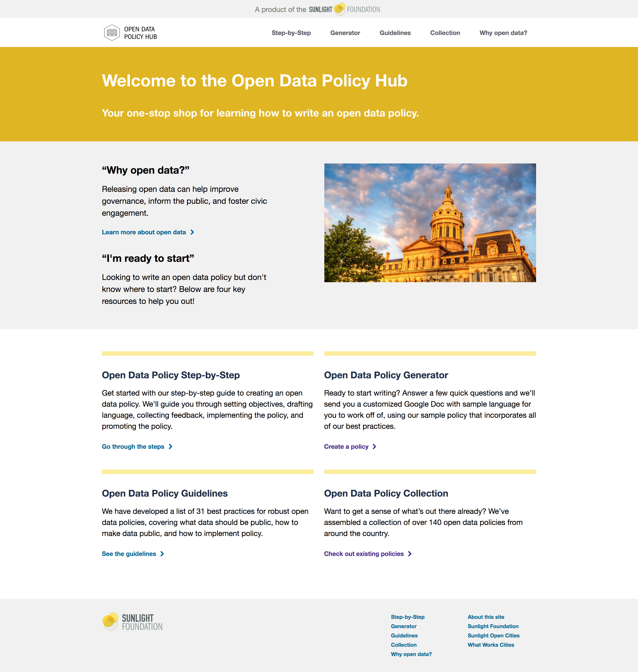Screen dimensions: 638x672
Task: Click the 'Your one-stop shop' subtitle text
Action: click(x=260, y=113)
